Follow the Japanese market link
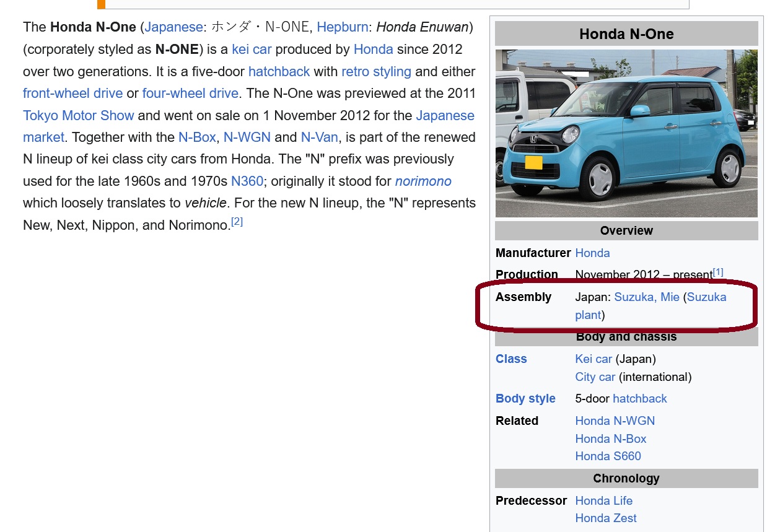This screenshot has width=775, height=532. pyautogui.click(x=248, y=126)
